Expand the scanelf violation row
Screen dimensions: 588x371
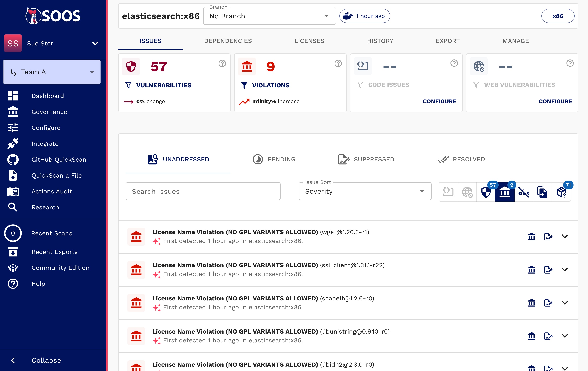coord(565,303)
